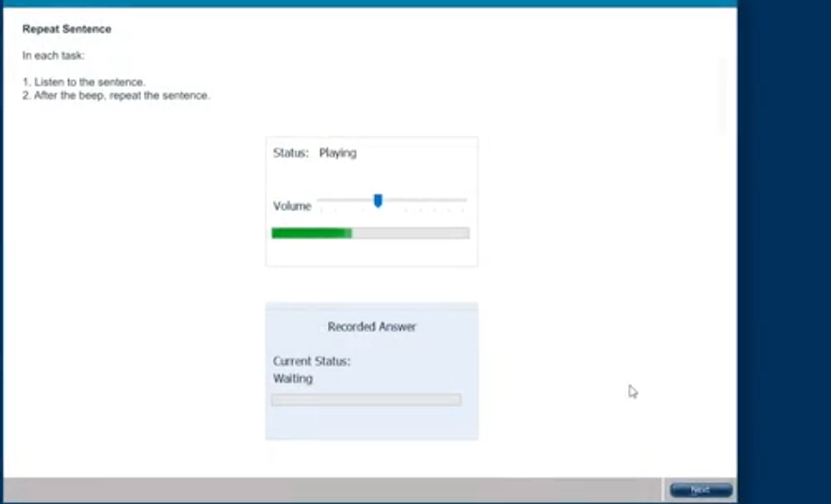The image size is (831, 504).
Task: Click the green filled audio progress bar
Action: [x=310, y=233]
